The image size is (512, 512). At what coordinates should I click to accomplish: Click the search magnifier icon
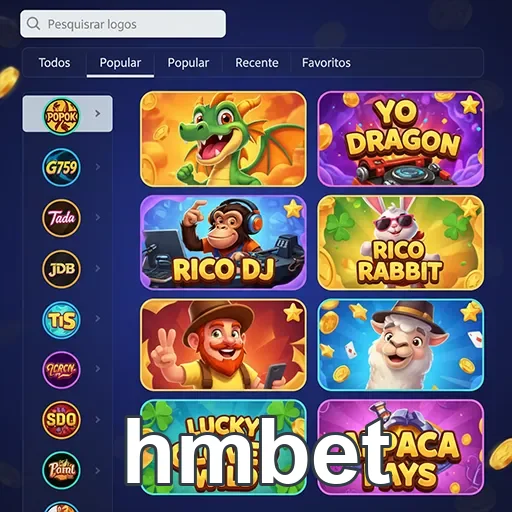[33, 24]
